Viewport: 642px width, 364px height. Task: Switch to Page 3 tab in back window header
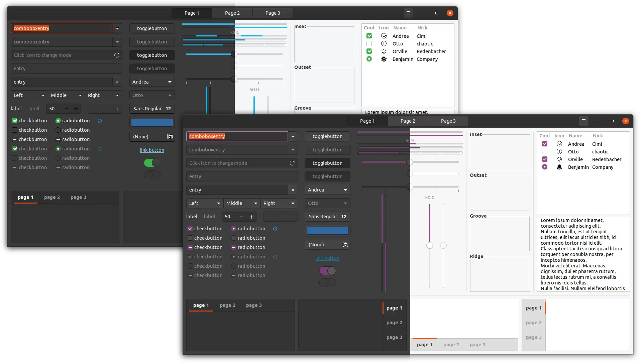[273, 13]
